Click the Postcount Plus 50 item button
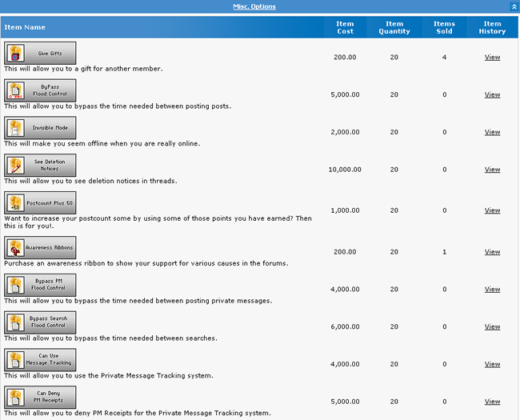 pos(40,202)
